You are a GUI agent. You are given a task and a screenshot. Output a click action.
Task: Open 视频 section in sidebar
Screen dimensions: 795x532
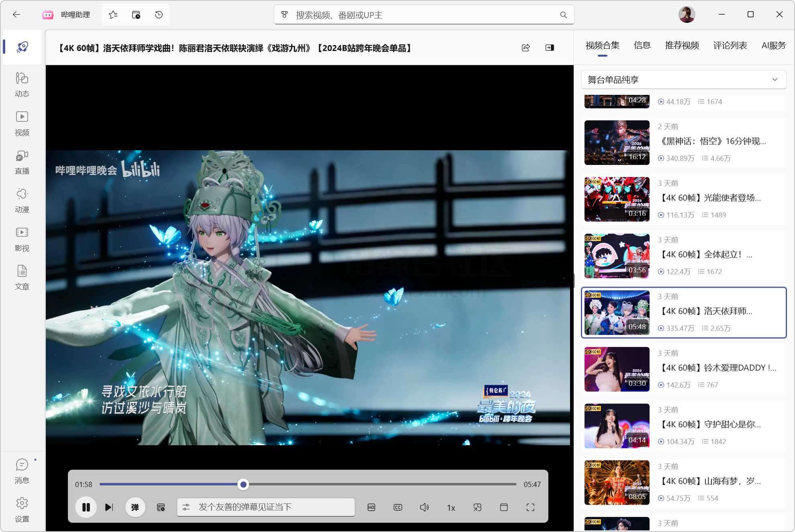(22, 123)
